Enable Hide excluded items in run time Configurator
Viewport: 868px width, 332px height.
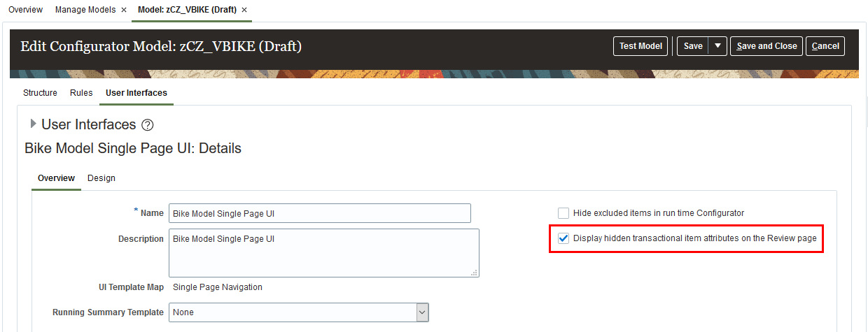tap(563, 213)
